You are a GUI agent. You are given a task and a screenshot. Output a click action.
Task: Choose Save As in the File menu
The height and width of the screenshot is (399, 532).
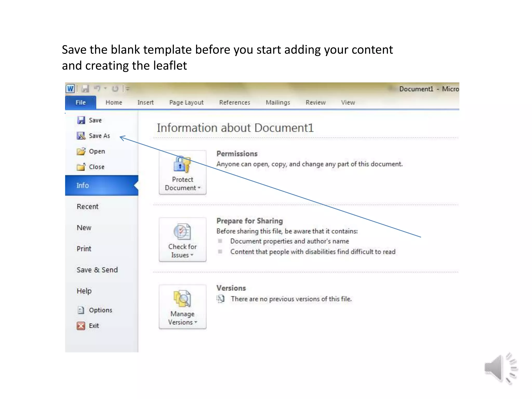point(99,136)
